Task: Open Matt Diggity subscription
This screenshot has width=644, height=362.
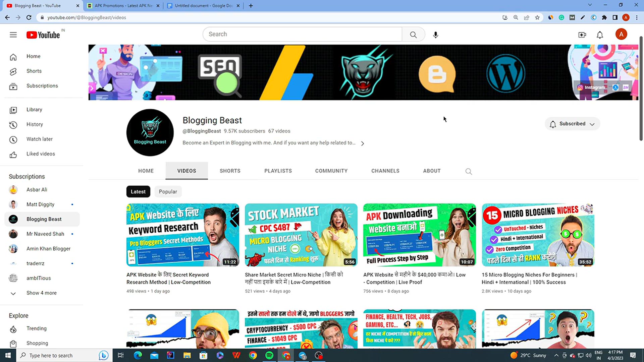Action: pos(42,204)
